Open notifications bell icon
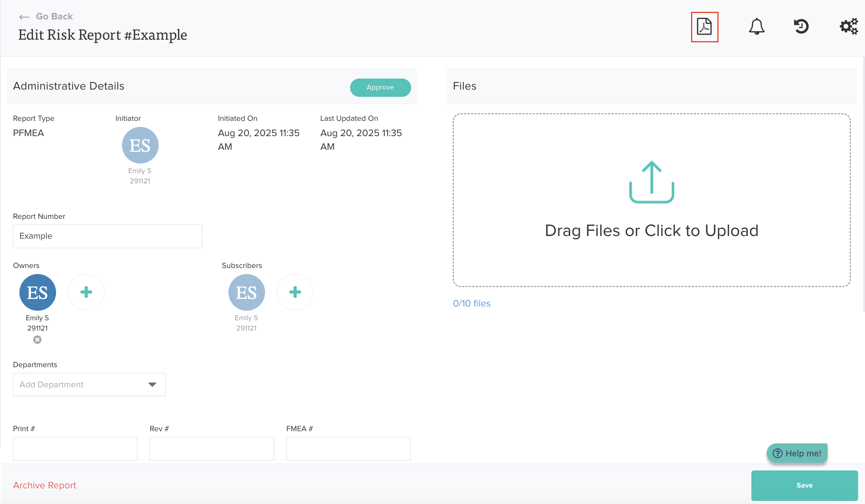Viewport: 865px width, 504px height. [x=756, y=27]
